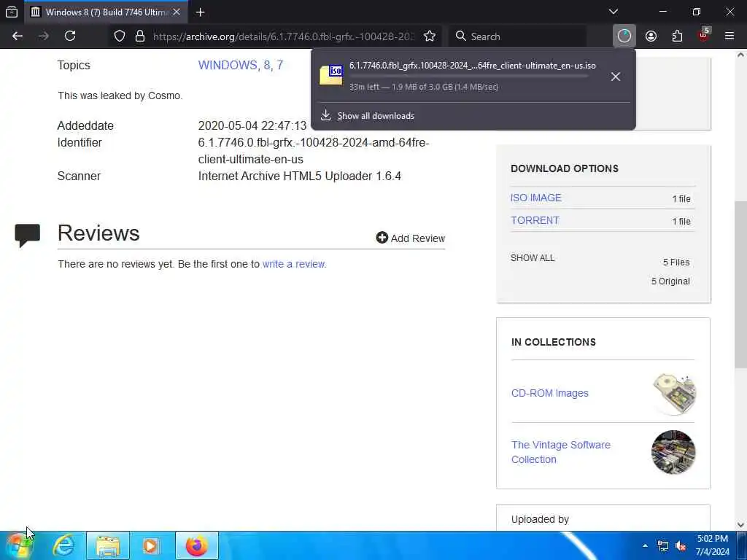Click the vertical page scrollbar thumb
This screenshot has width=747, height=560.
coord(740,284)
